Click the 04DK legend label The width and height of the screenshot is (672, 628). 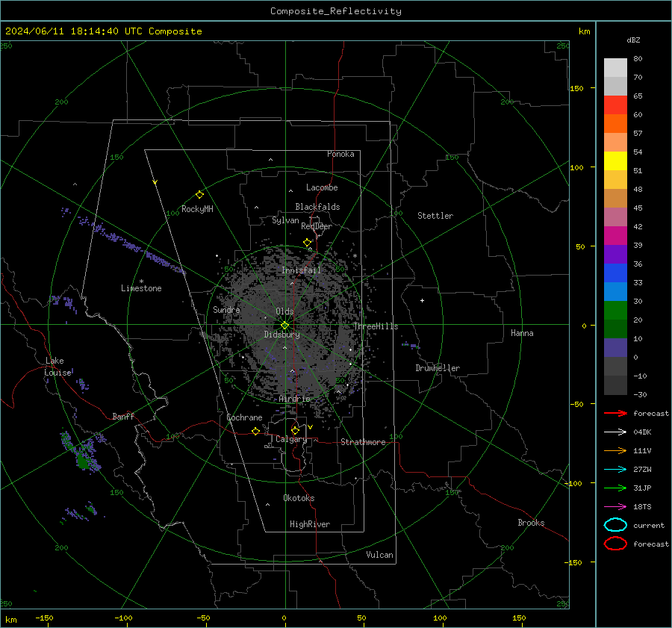click(642, 432)
